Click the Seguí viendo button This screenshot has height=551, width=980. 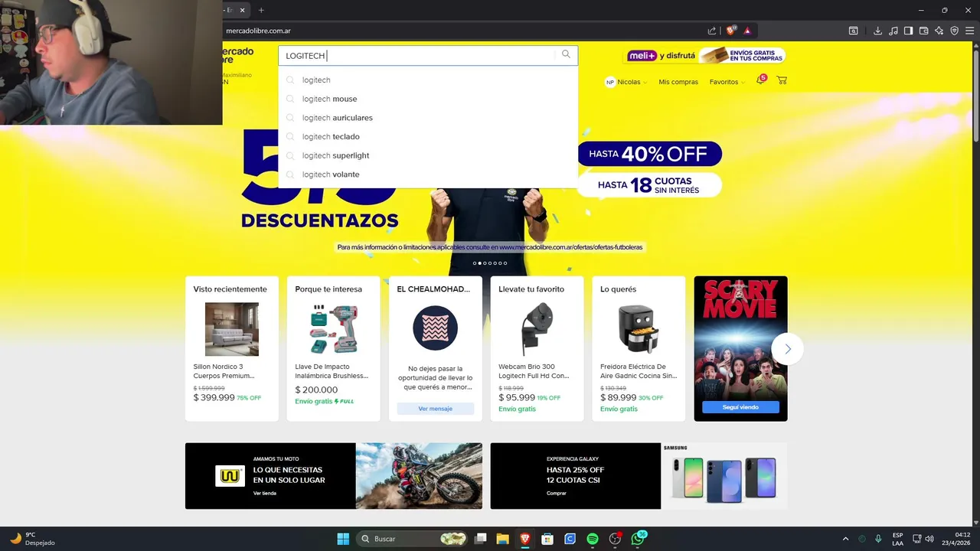[x=740, y=407]
